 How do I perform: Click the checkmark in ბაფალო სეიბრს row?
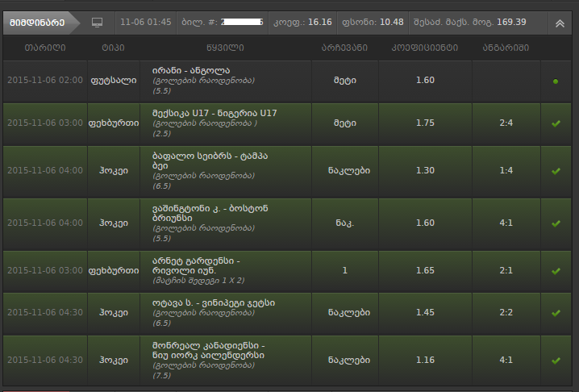click(x=556, y=171)
